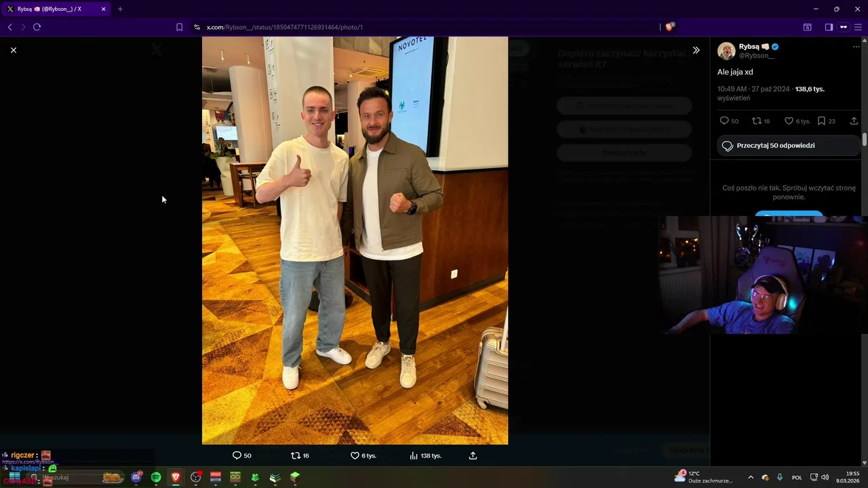
Task: Bookmark the post in the right sidebar
Action: [x=821, y=121]
